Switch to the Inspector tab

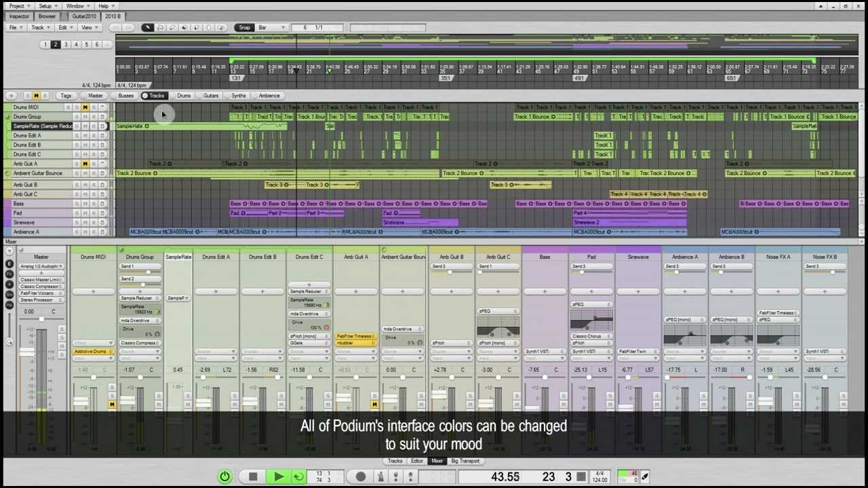point(19,16)
